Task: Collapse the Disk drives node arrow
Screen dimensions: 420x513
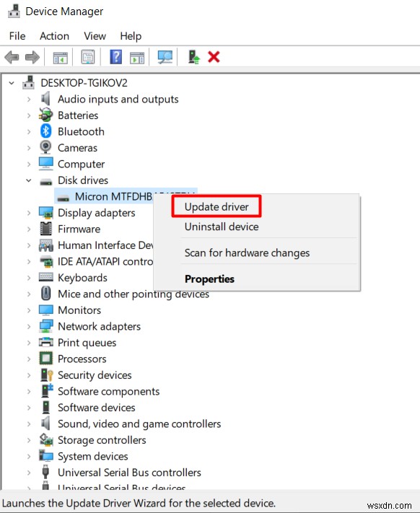Action: click(29, 180)
